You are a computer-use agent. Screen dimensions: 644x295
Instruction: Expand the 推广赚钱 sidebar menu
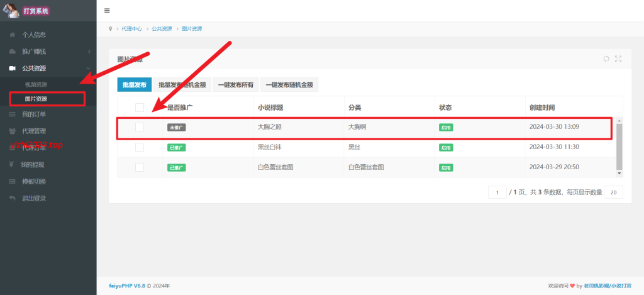pyautogui.click(x=34, y=51)
